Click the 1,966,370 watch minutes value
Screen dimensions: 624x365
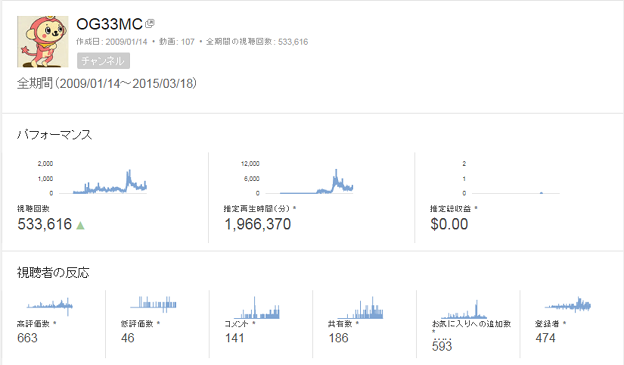click(x=258, y=224)
